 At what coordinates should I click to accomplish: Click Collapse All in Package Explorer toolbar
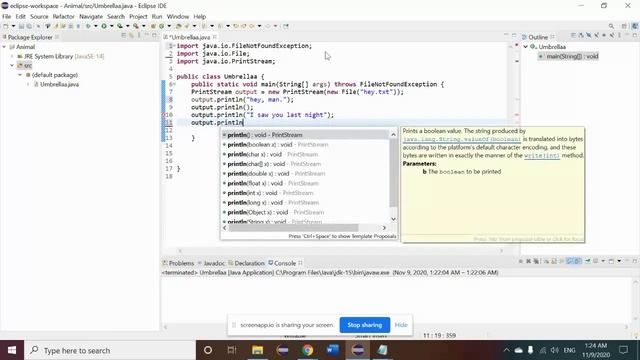(123, 36)
